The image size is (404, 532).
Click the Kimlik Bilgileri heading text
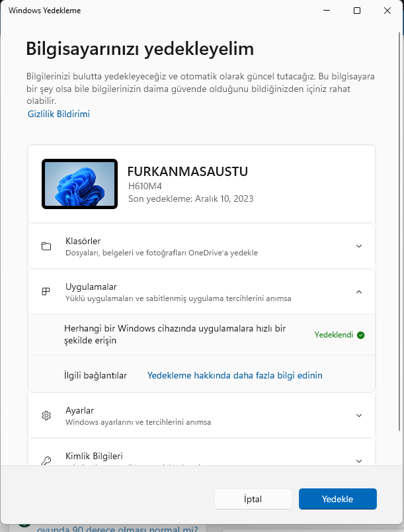click(x=94, y=456)
